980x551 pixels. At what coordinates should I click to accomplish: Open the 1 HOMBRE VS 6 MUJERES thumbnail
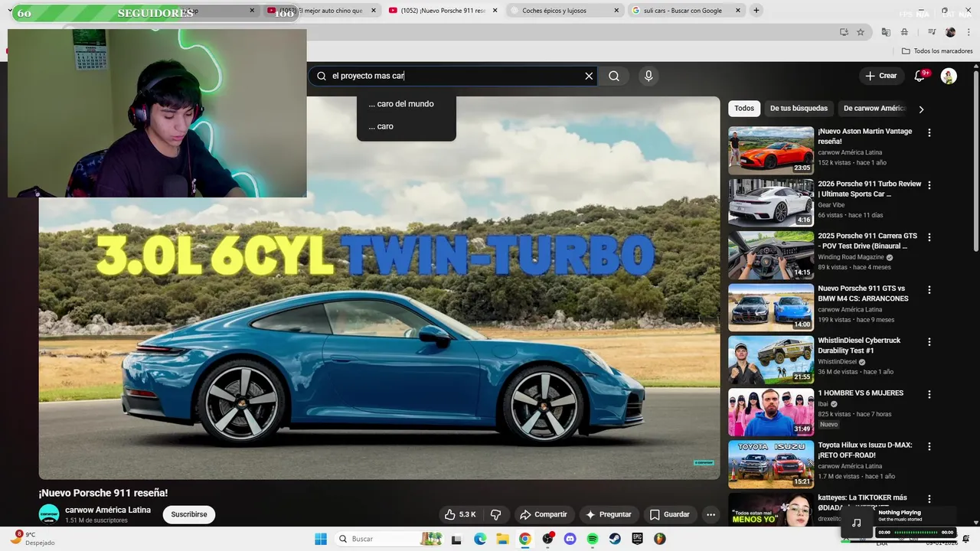point(771,412)
